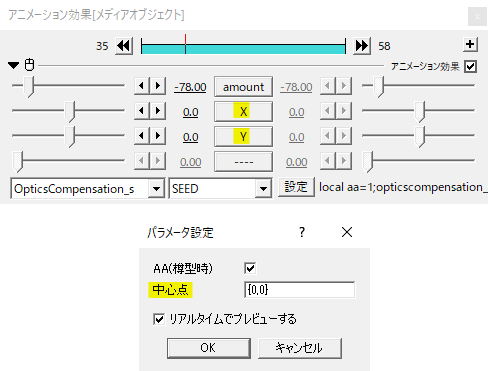Click the help question mark in パラメータ設定

click(302, 232)
